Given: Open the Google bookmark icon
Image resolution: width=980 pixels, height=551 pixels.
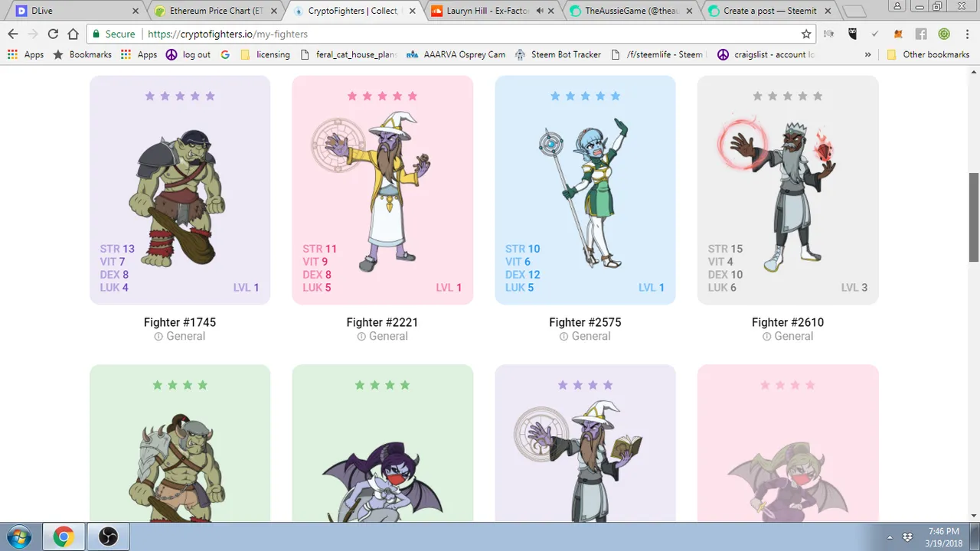Looking at the screenshot, I should pos(225,54).
